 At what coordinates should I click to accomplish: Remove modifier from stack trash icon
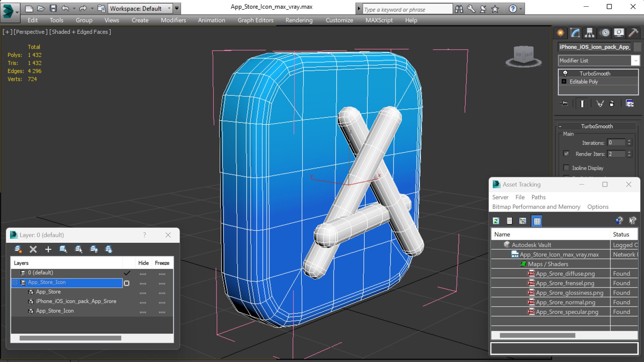click(x=612, y=103)
